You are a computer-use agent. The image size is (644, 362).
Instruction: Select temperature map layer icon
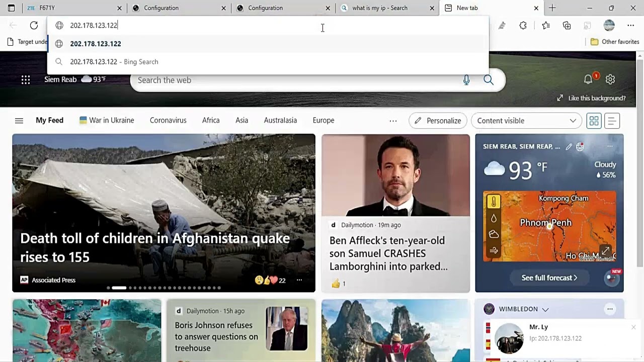pyautogui.click(x=494, y=202)
